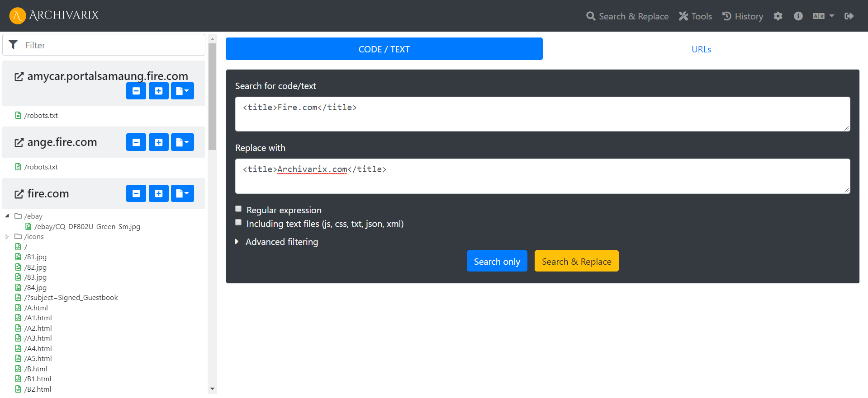Collapse all for ange.fire.com
The image size is (868, 398).
[136, 142]
